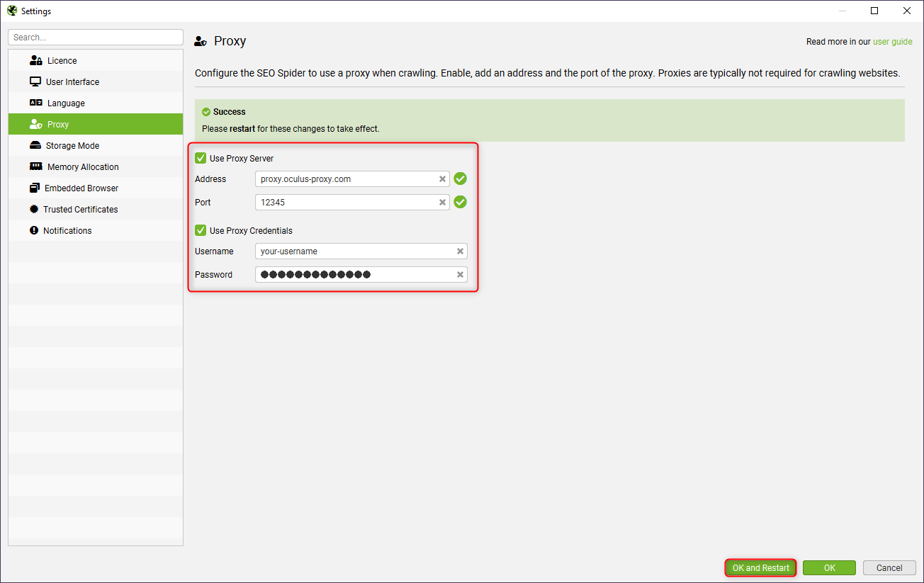Image resolution: width=924 pixels, height=583 pixels.
Task: Select Language settings entry
Action: click(x=96, y=103)
